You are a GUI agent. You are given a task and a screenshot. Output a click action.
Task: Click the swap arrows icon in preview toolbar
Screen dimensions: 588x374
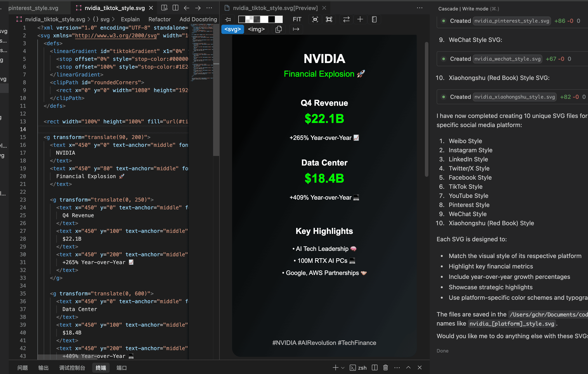[346, 19]
